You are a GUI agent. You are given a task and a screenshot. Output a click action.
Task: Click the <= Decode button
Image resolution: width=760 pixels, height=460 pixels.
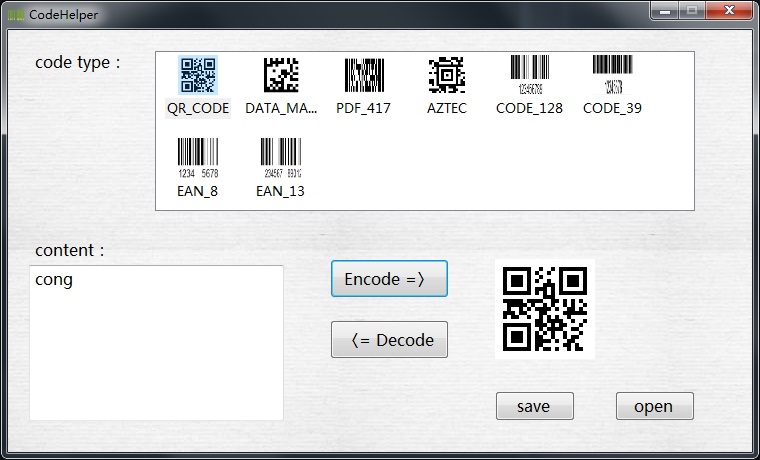pyautogui.click(x=389, y=340)
